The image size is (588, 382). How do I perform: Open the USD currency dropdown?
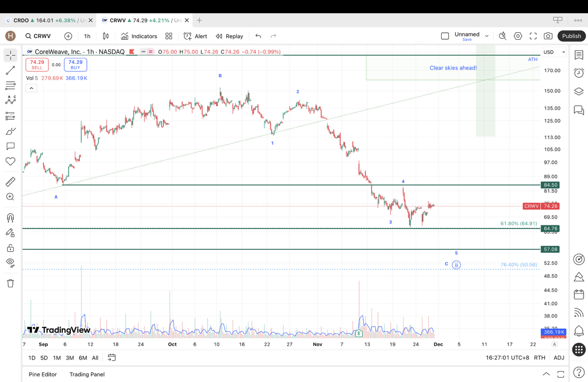(554, 52)
